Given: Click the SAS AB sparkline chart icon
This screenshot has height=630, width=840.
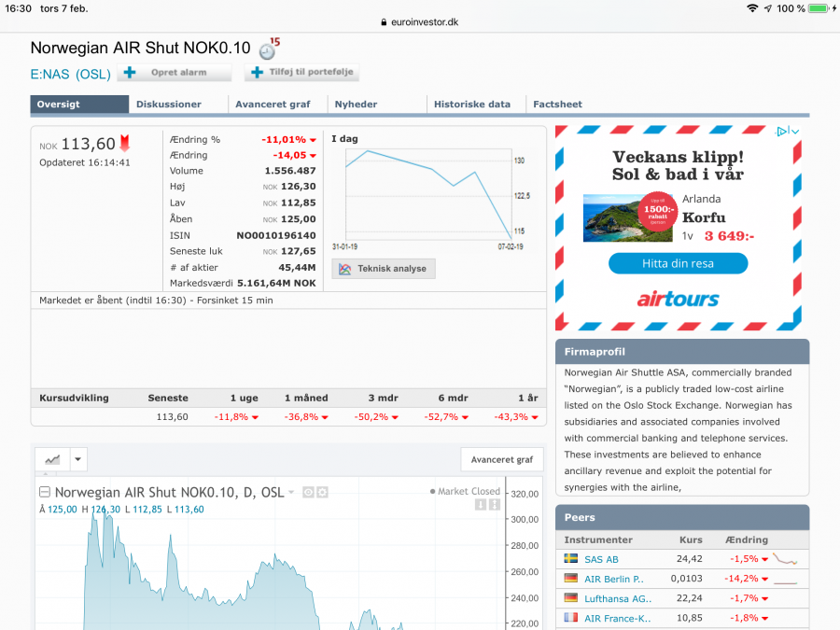Looking at the screenshot, I should pyautogui.click(x=786, y=559).
